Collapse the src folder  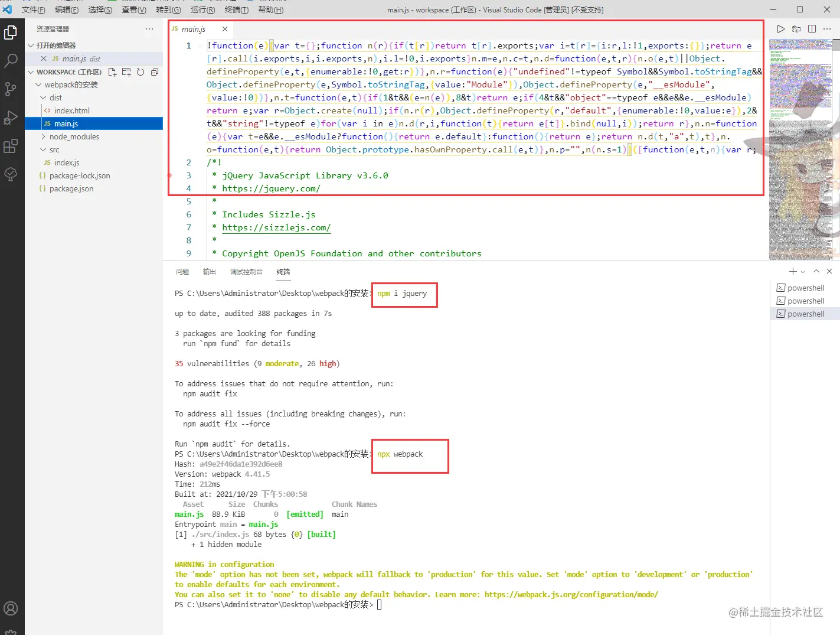tap(94, 149)
